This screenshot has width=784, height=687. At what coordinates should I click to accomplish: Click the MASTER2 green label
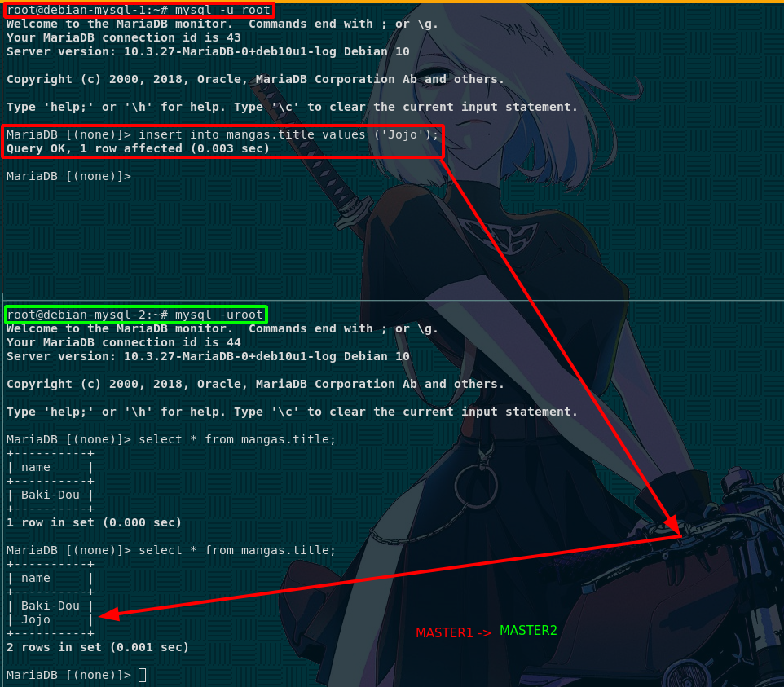tap(528, 630)
